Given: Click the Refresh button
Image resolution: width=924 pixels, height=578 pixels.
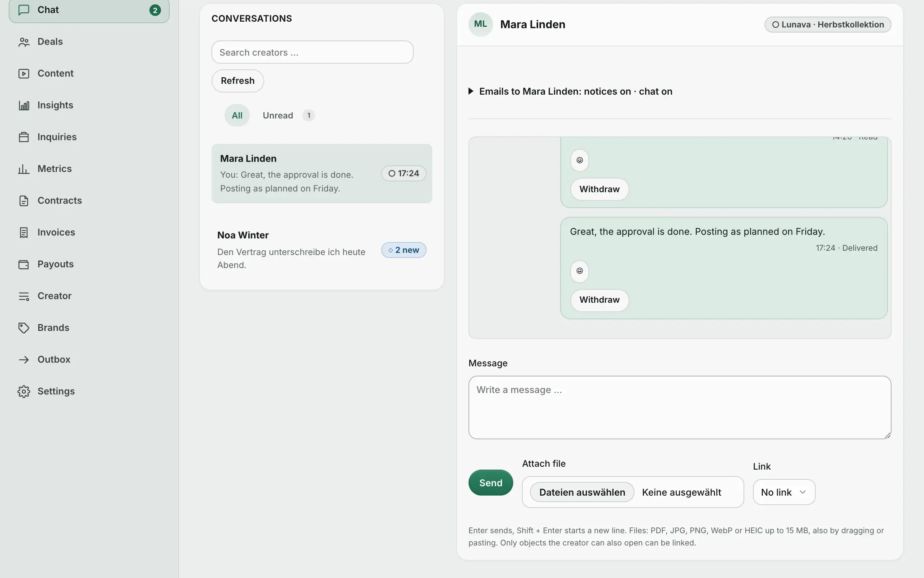Looking at the screenshot, I should 237,81.
